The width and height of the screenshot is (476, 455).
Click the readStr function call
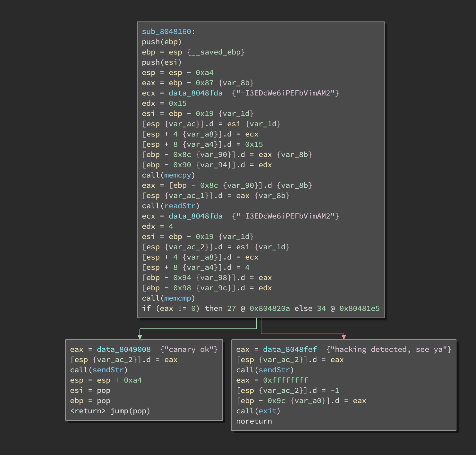(x=180, y=206)
